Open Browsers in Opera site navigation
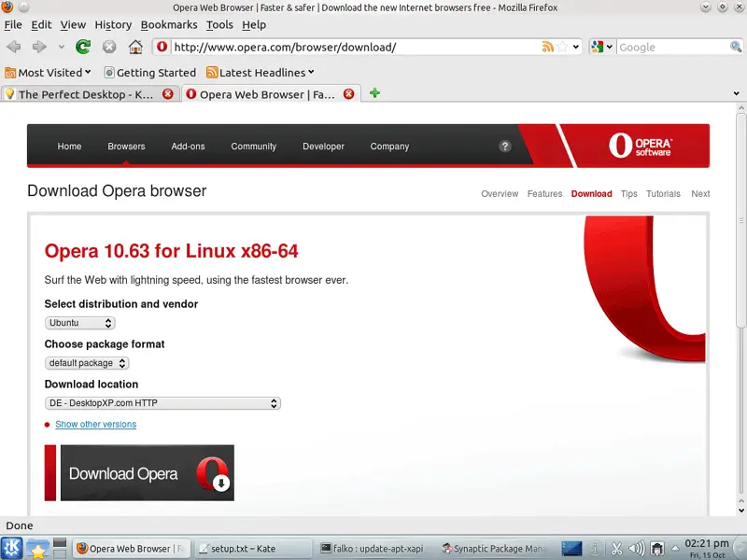The image size is (747, 560). [x=126, y=147]
